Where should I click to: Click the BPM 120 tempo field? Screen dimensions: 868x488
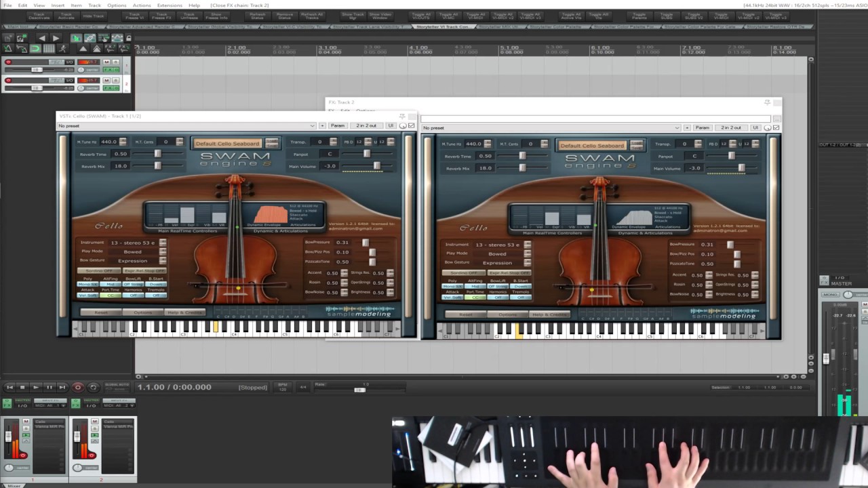(283, 387)
